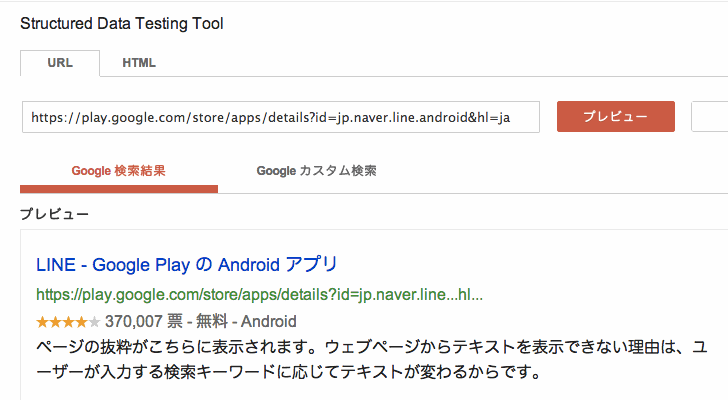728x400 pixels.
Task: Click the first line of snippet text
Action: tap(370, 348)
